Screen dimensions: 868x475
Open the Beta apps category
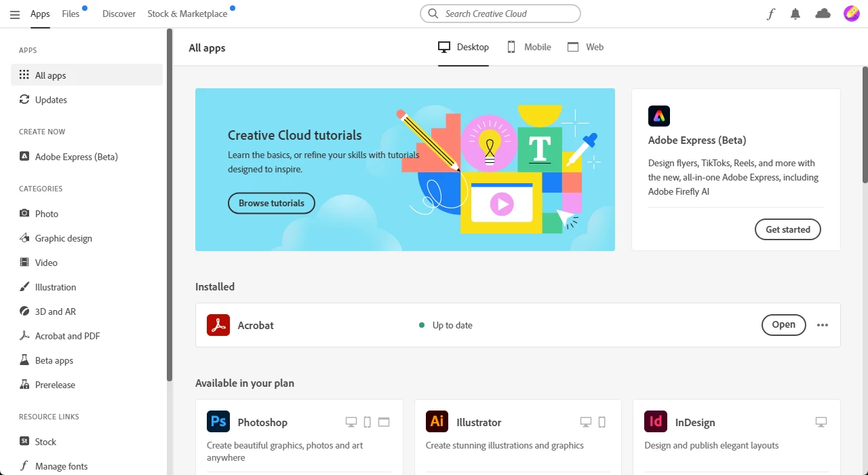tap(87, 360)
